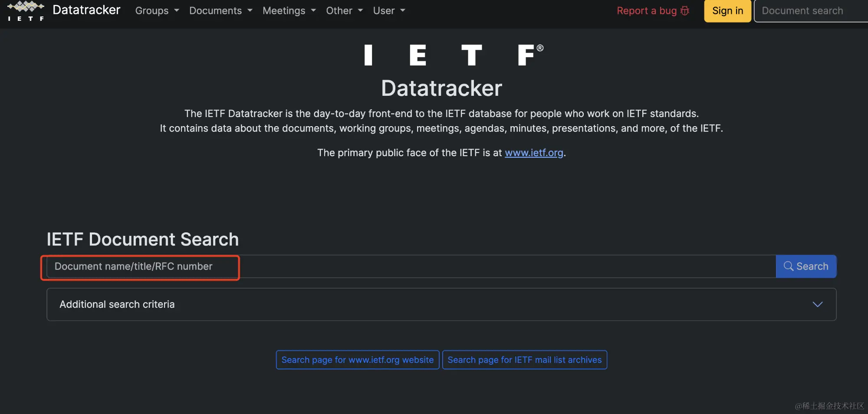Open the Groups menu
Screen dimensions: 868x414
point(157,11)
